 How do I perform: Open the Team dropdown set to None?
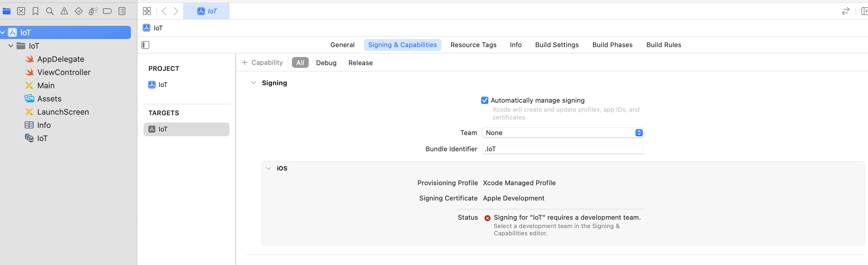563,133
